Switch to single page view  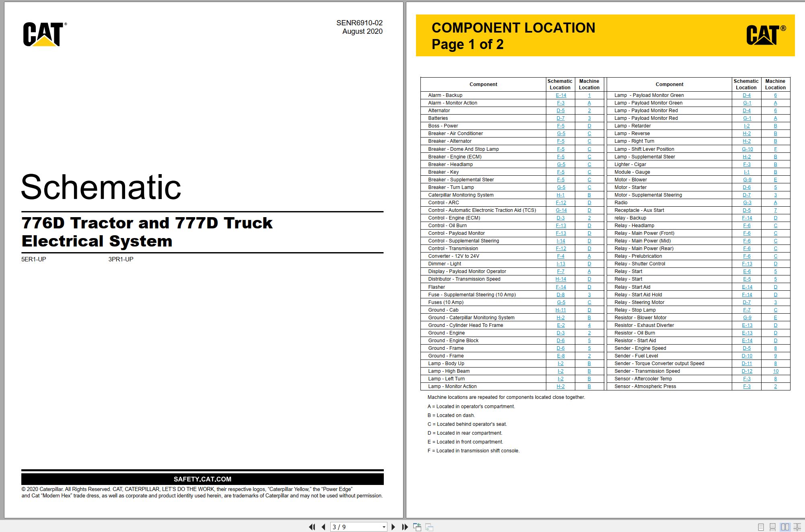pos(761,527)
